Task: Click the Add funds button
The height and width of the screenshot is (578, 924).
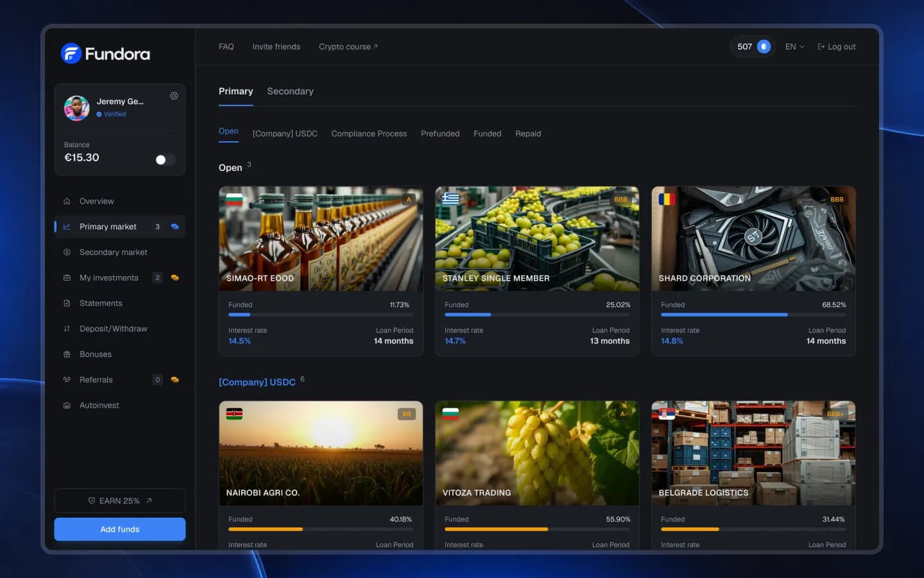Action: pos(120,529)
